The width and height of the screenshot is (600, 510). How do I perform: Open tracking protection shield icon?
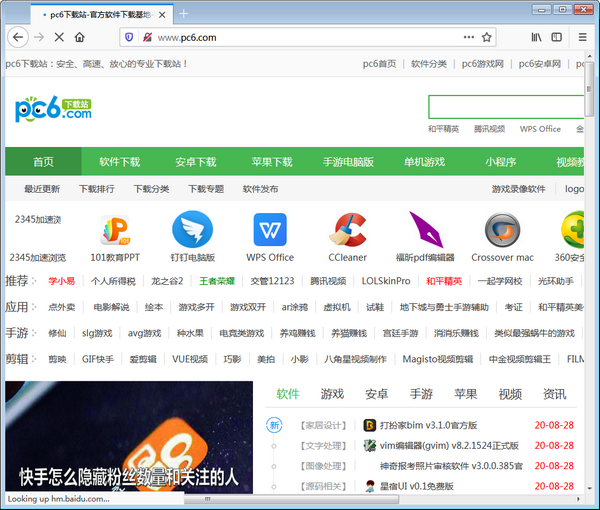coord(128,37)
